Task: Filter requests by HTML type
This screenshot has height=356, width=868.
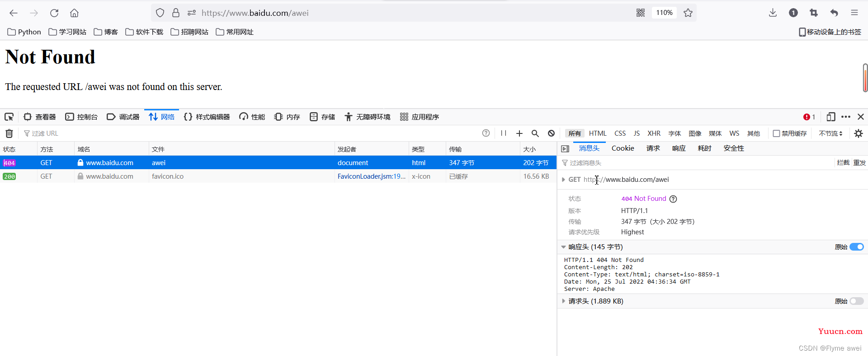Action: pos(598,133)
